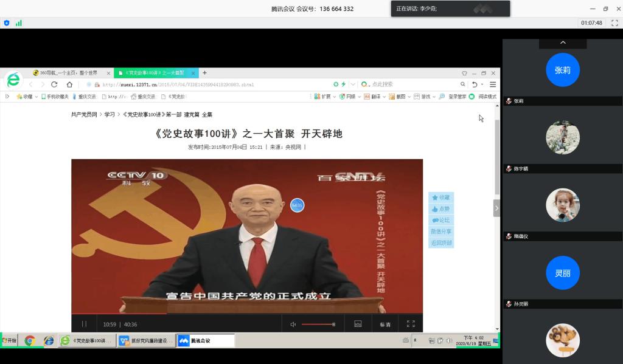Open the 游戏 games dropdown

[424, 97]
